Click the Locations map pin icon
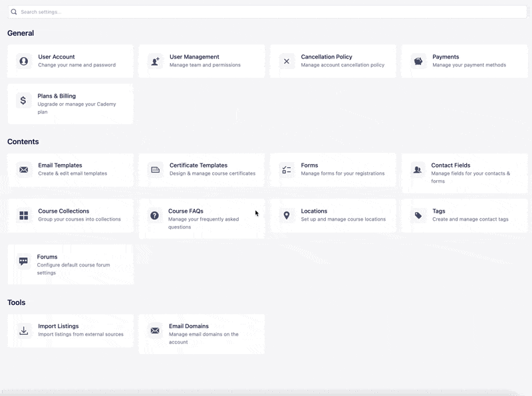 (x=286, y=215)
